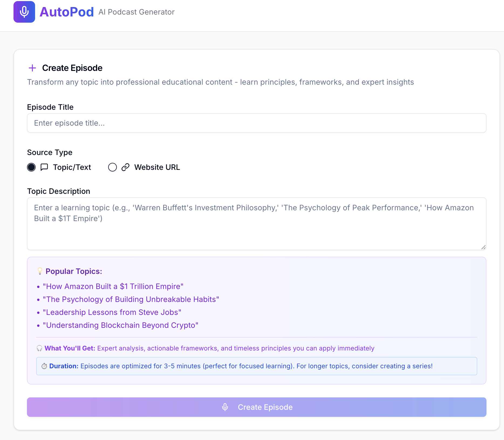Click the textarea resize handle at bottom right
This screenshot has width=504, height=440.
tap(483, 247)
